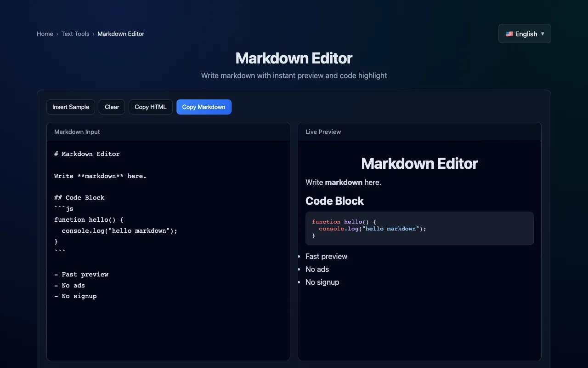
Task: Open the English language dropdown
Action: point(525,34)
